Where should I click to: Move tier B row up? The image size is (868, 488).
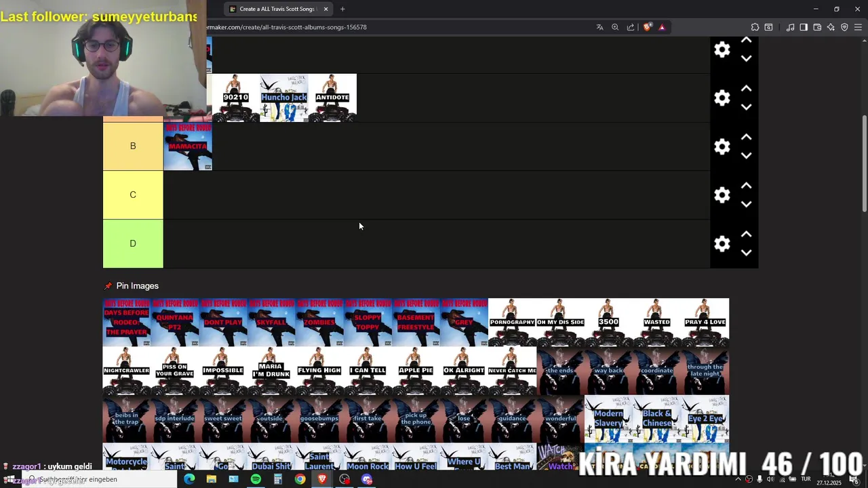point(746,137)
